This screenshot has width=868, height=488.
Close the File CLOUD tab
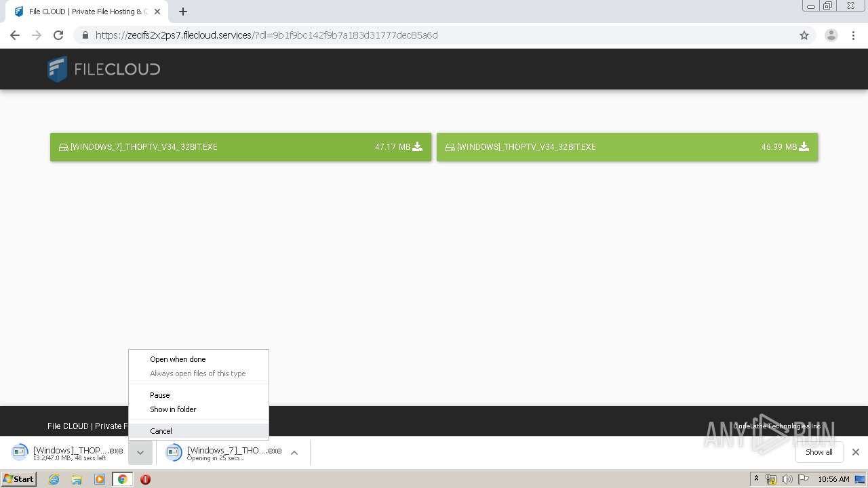pyautogui.click(x=157, y=12)
